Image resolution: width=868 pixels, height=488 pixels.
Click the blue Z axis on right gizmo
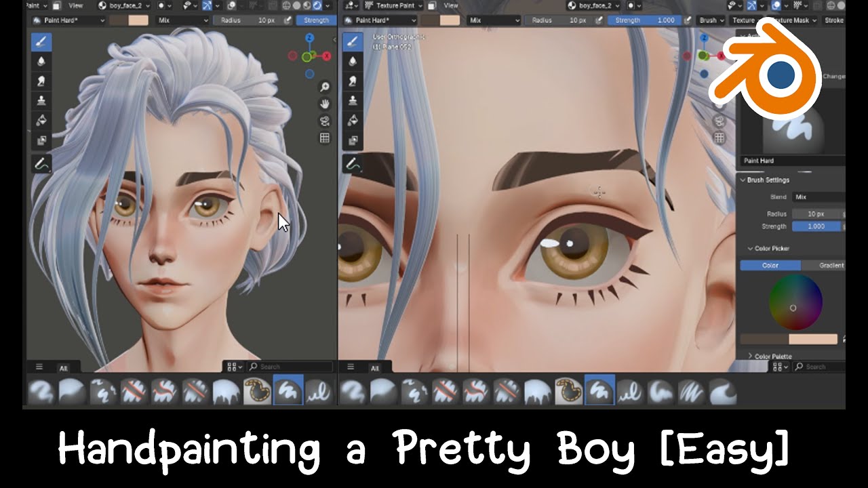click(705, 37)
